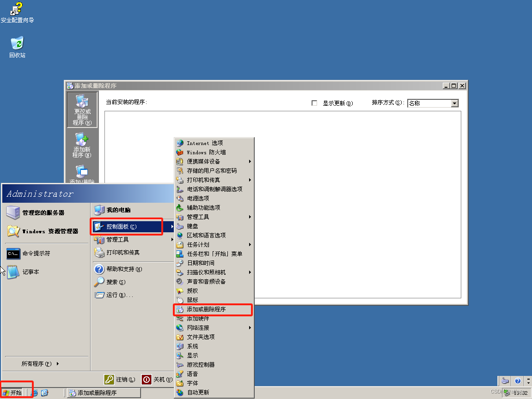The width and height of the screenshot is (532, 399).
Task: Open the 排序方式 dropdown
Action: pos(455,103)
